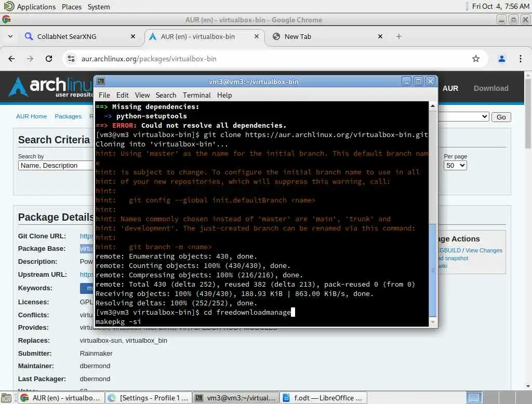Viewport: 532px width, 404px height.
Task: Click dbermond in the Last Packager row
Action: click(x=95, y=379)
